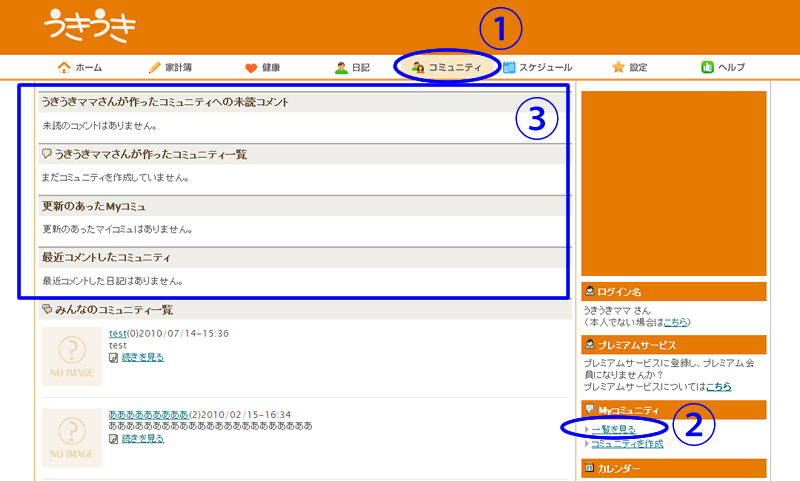
Task: Click the うきうき site logo
Action: (x=90, y=27)
